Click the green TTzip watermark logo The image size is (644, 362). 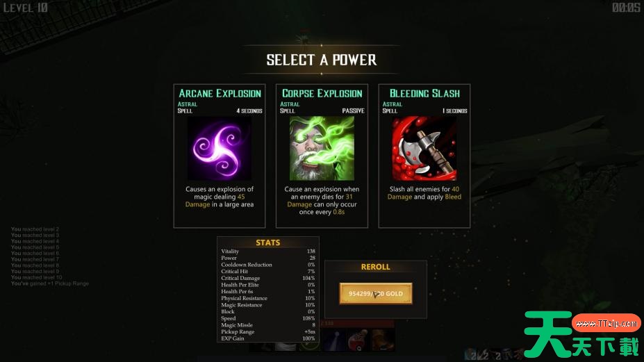tap(549, 334)
